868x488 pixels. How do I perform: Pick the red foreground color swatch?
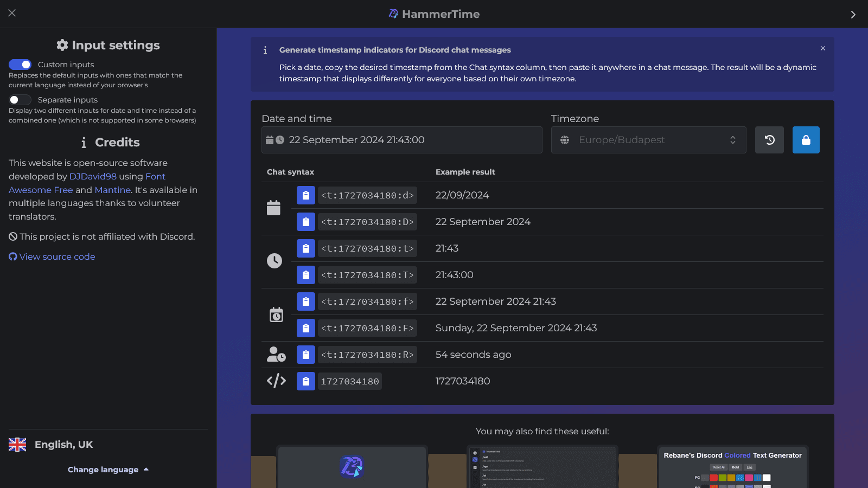point(713,478)
